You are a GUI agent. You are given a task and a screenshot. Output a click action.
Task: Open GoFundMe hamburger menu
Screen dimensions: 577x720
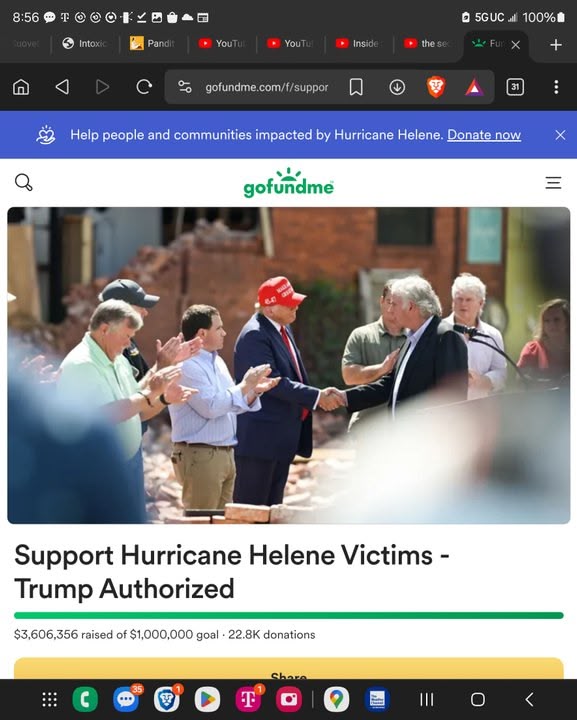(x=553, y=183)
